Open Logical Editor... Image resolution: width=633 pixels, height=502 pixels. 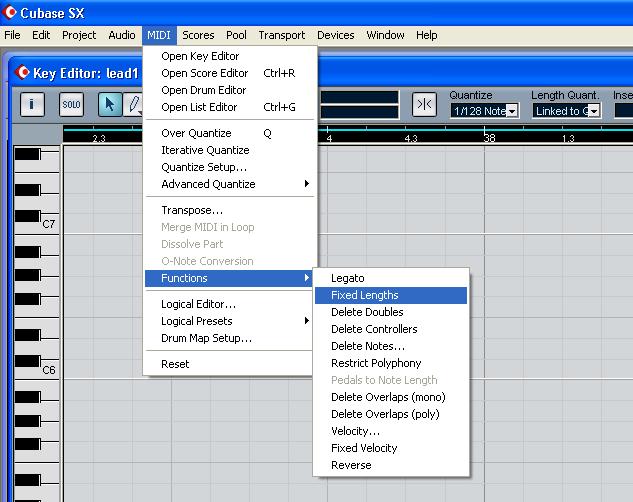[229, 304]
